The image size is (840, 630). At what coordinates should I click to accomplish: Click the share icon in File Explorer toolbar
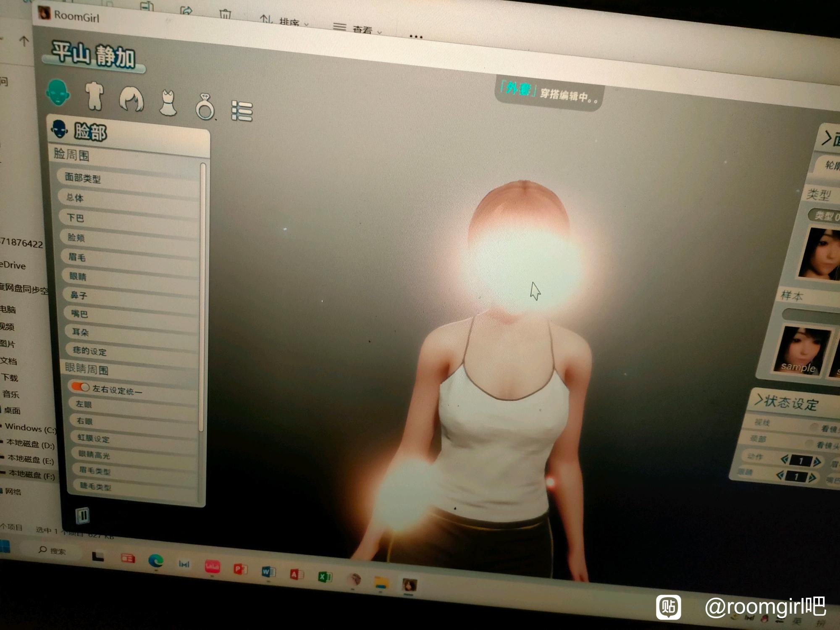(186, 10)
